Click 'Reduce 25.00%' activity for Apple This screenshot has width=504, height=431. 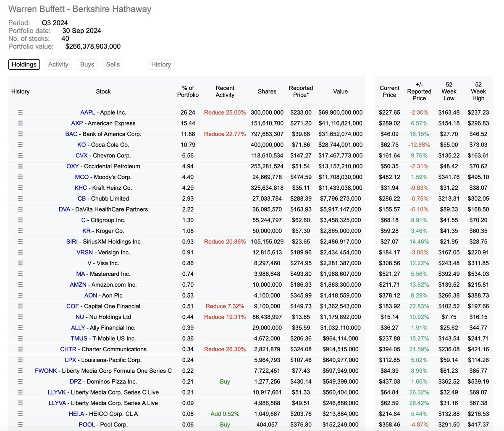tap(225, 112)
